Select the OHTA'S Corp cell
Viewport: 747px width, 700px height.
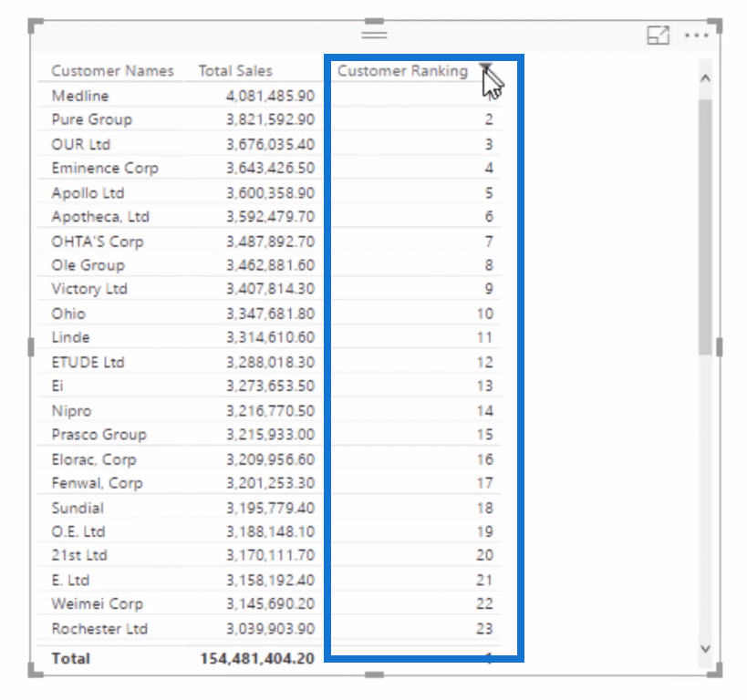tap(98, 242)
